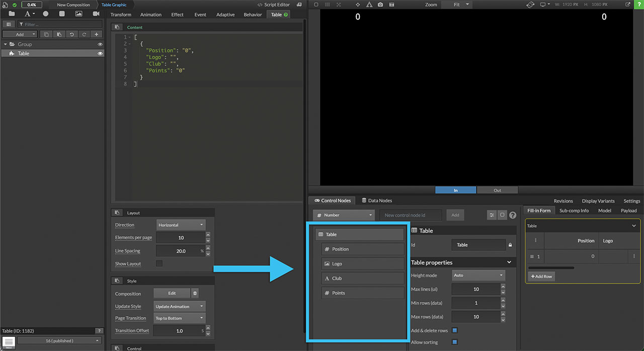Viewport: 644px width, 351px height.
Task: Select the video camera layer tool
Action: 96,14
